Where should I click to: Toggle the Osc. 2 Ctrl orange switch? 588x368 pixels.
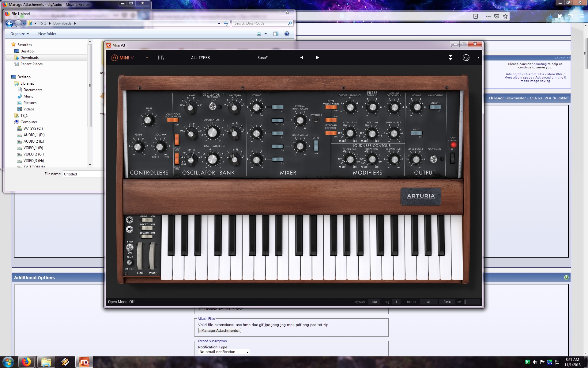click(x=177, y=140)
